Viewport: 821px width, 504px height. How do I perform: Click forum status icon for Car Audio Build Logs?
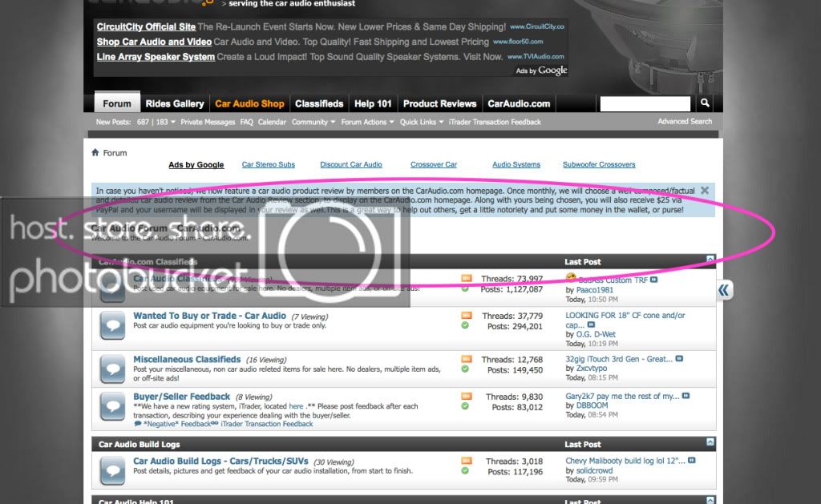(x=112, y=470)
